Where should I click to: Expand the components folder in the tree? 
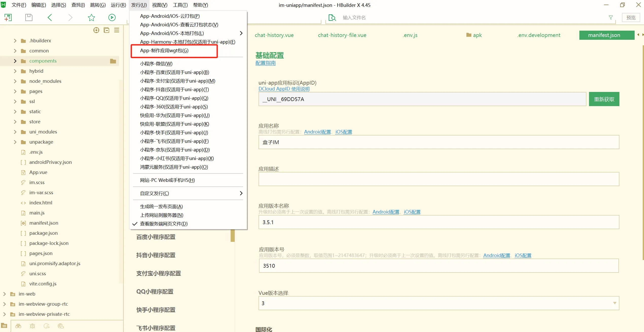click(15, 61)
